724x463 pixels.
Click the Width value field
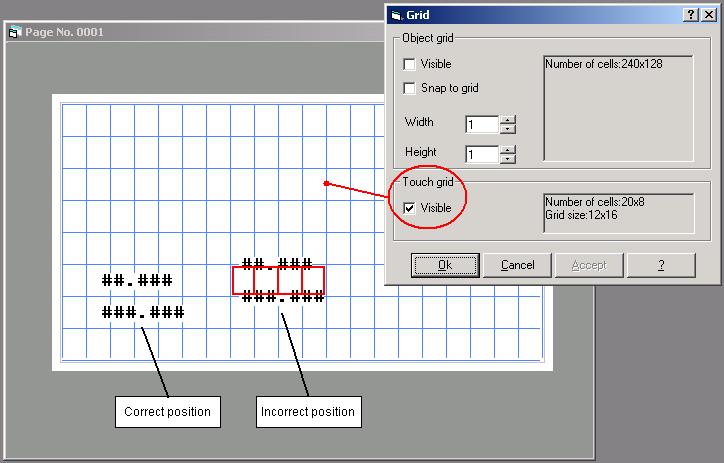coord(482,125)
